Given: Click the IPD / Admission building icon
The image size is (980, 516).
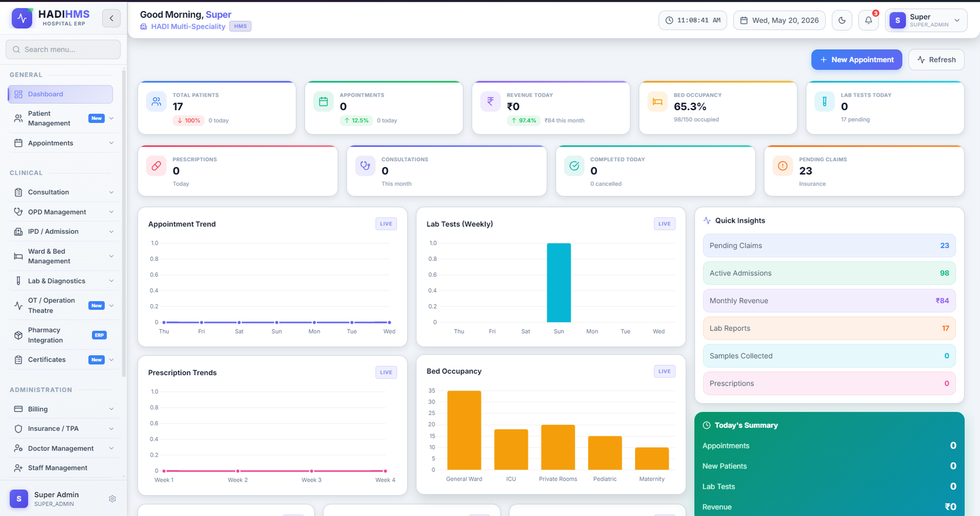Looking at the screenshot, I should tap(18, 231).
